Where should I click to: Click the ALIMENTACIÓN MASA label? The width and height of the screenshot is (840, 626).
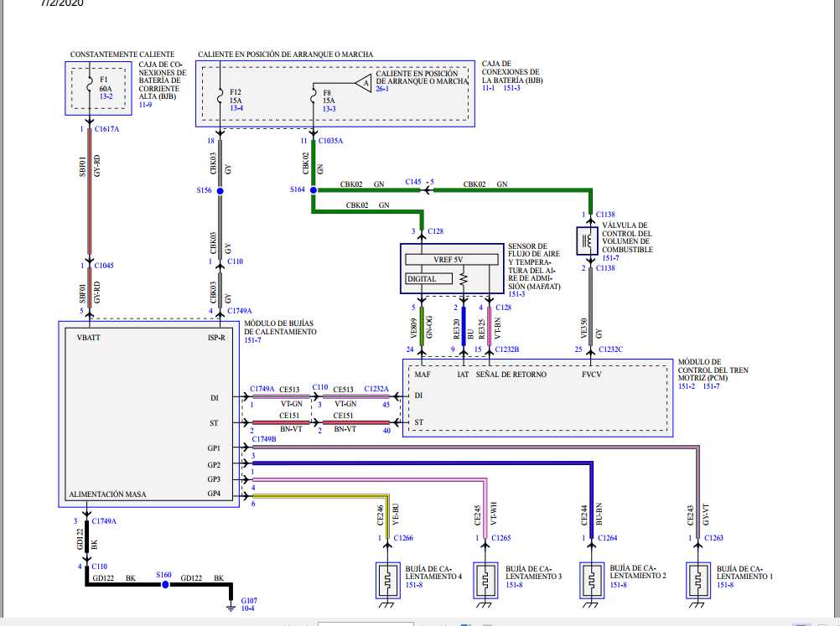coord(107,494)
